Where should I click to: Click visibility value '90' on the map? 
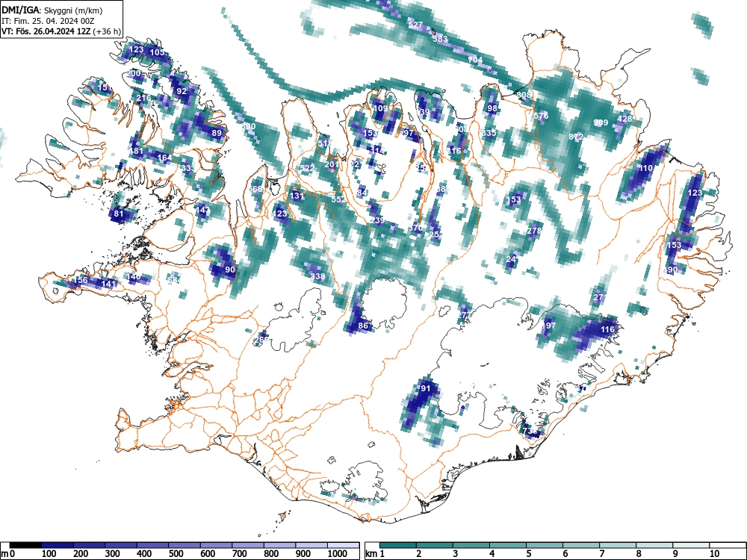point(230,270)
